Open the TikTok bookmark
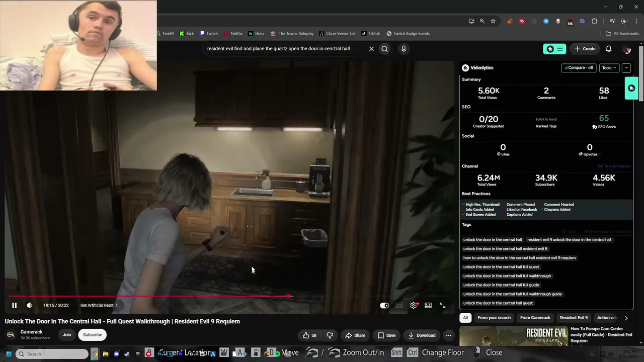 point(371,34)
